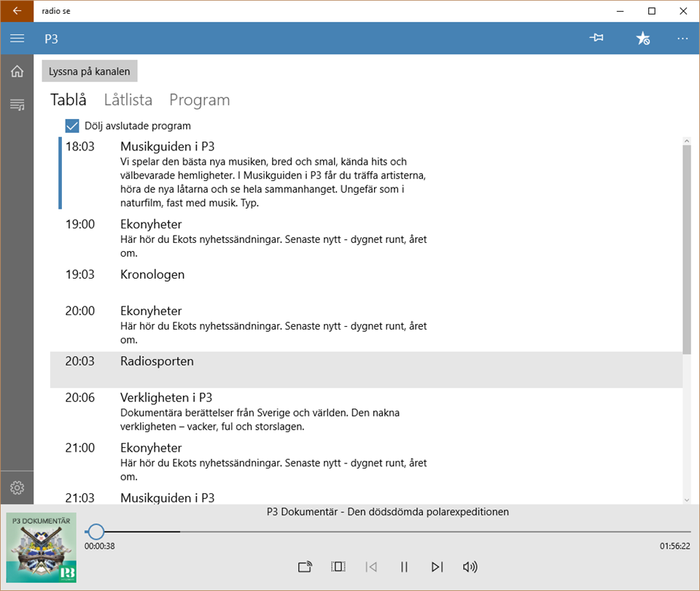Screen dimensions: 700x591
Task: Click the P3 channel header title
Action: tap(51, 39)
